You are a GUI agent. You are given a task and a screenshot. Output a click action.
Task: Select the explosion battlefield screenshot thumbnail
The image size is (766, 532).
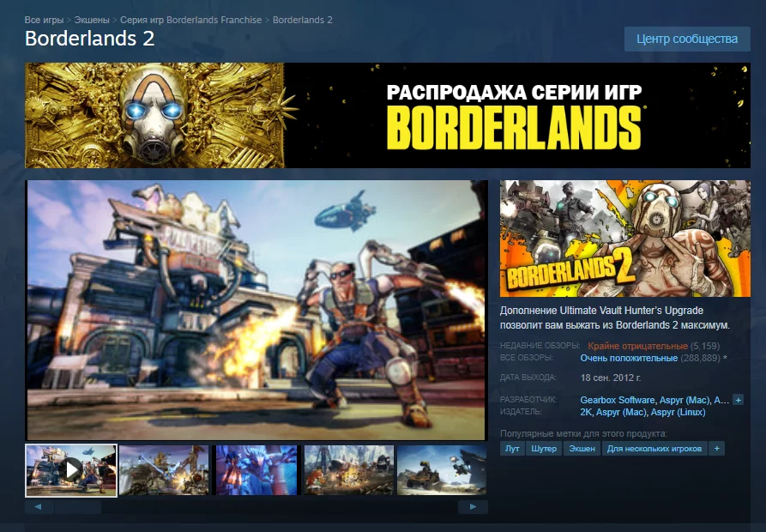click(x=349, y=470)
